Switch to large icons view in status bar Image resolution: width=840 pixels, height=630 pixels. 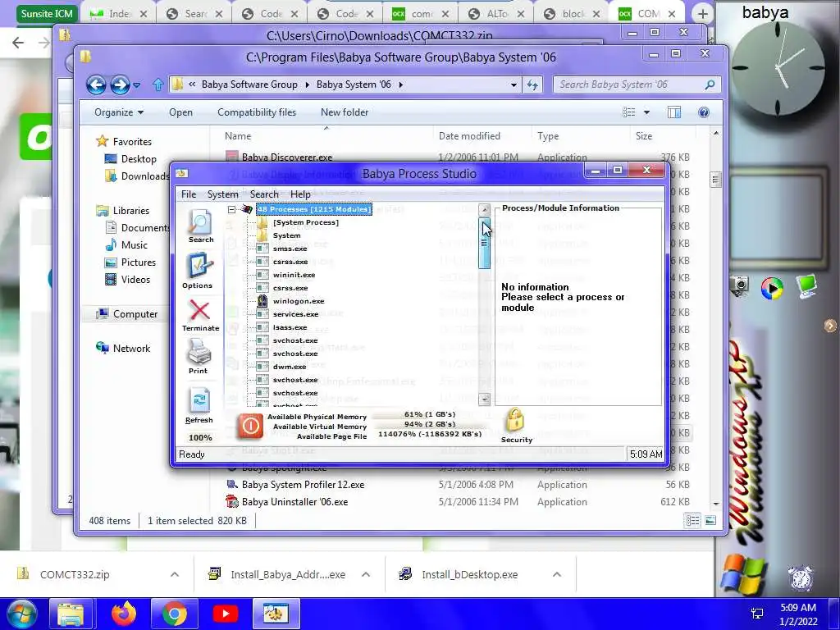tap(710, 520)
